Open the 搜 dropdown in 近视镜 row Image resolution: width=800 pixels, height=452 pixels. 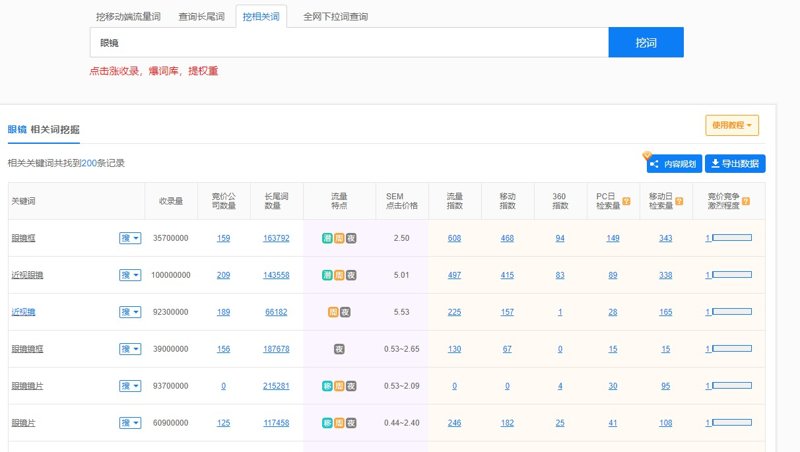tap(130, 312)
